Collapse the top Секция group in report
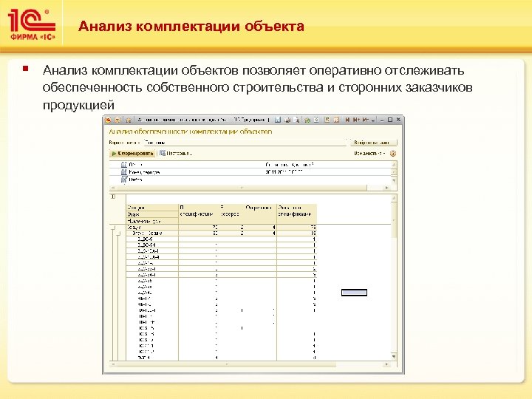The width and height of the screenshot is (532, 399). click(113, 228)
